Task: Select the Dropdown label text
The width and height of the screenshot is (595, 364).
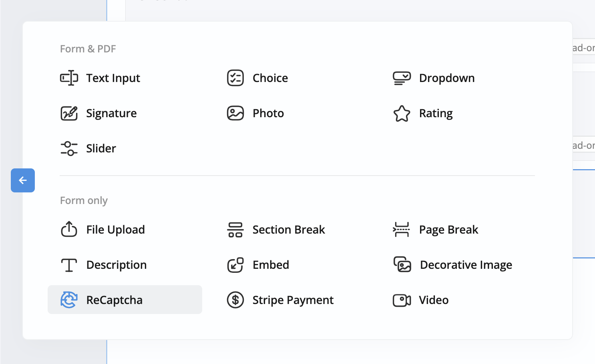Action: (446, 78)
